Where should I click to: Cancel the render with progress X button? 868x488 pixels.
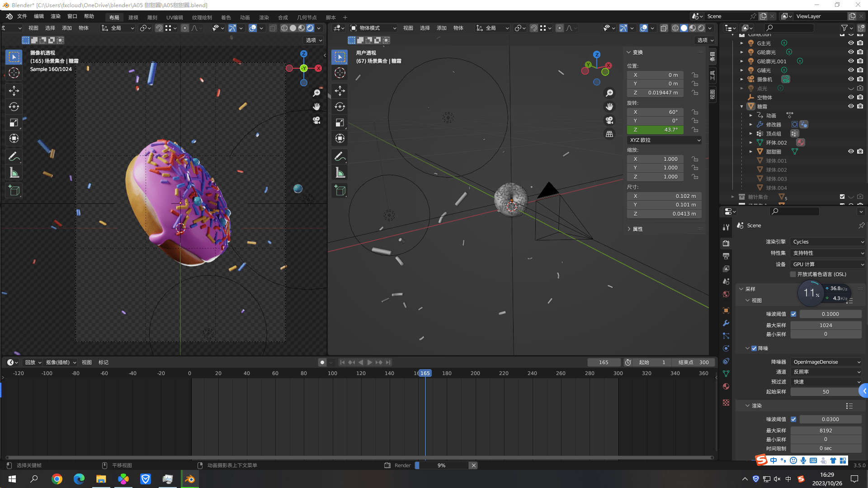[473, 465]
